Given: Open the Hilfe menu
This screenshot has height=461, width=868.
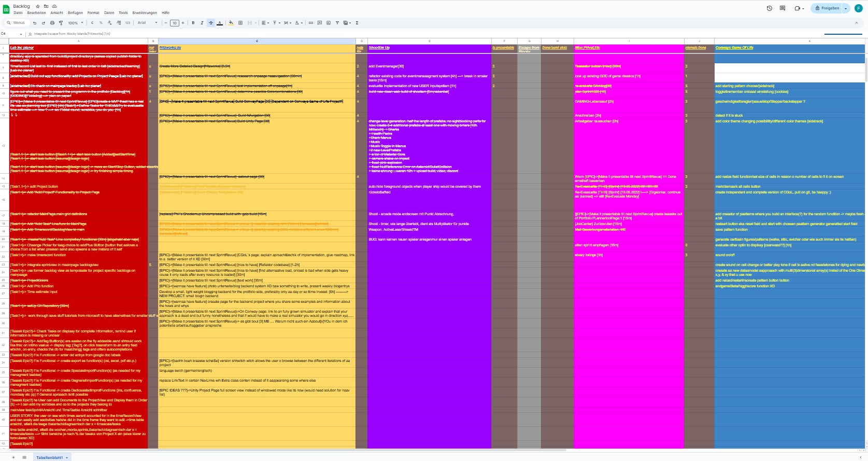Looking at the screenshot, I should click(165, 13).
